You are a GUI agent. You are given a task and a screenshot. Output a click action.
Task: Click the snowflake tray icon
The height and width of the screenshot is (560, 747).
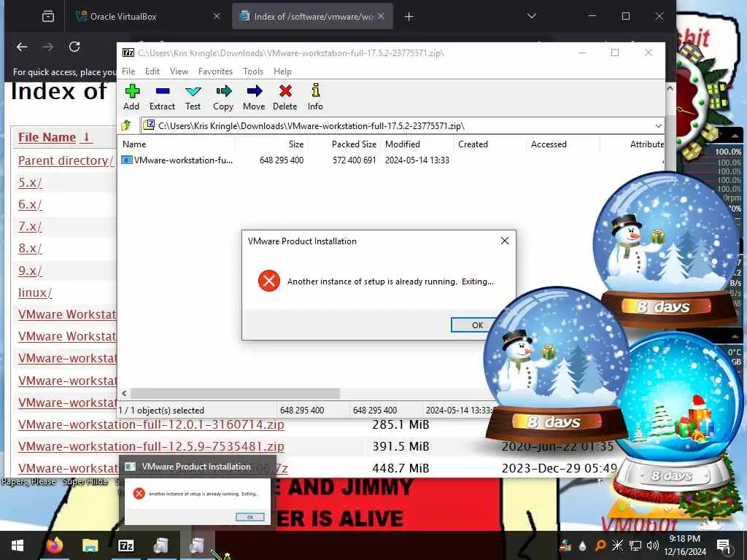coord(617,545)
